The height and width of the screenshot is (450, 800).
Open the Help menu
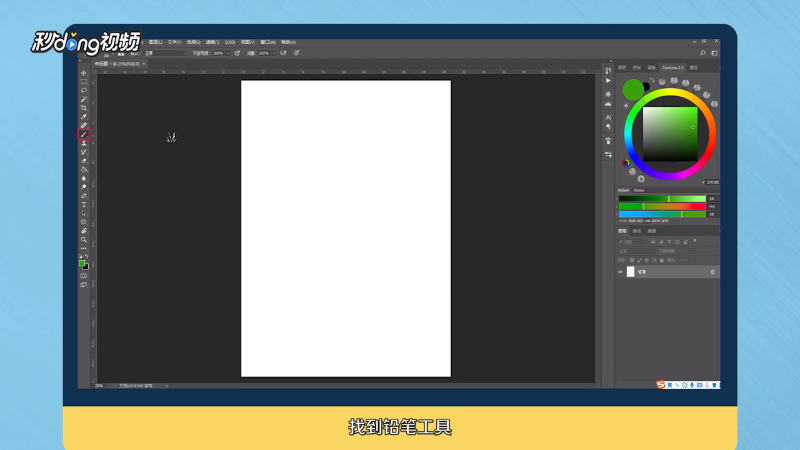pos(288,42)
